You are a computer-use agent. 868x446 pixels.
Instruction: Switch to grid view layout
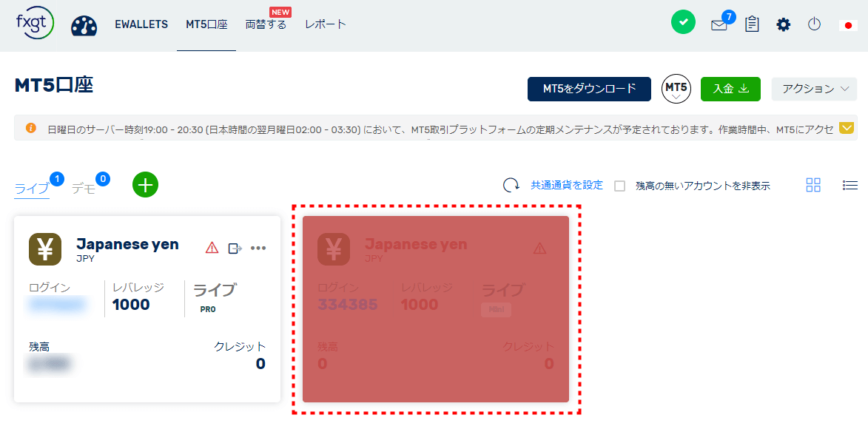click(x=813, y=185)
